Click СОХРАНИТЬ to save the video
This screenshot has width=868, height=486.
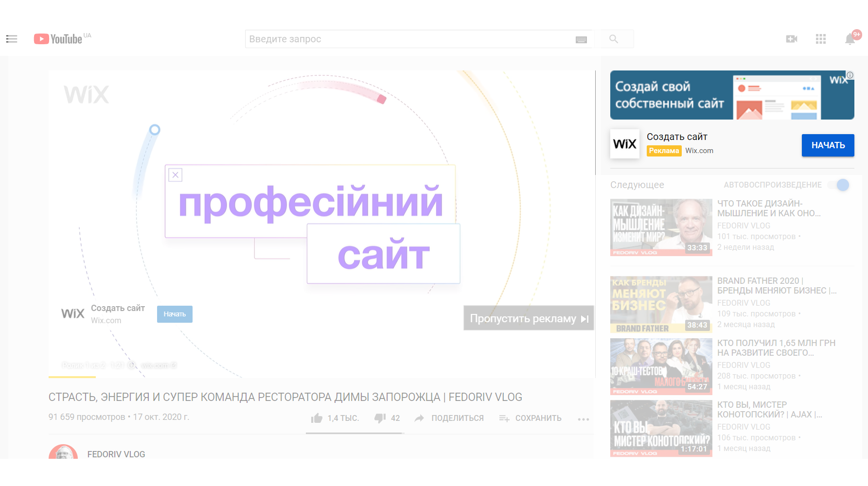(x=530, y=418)
